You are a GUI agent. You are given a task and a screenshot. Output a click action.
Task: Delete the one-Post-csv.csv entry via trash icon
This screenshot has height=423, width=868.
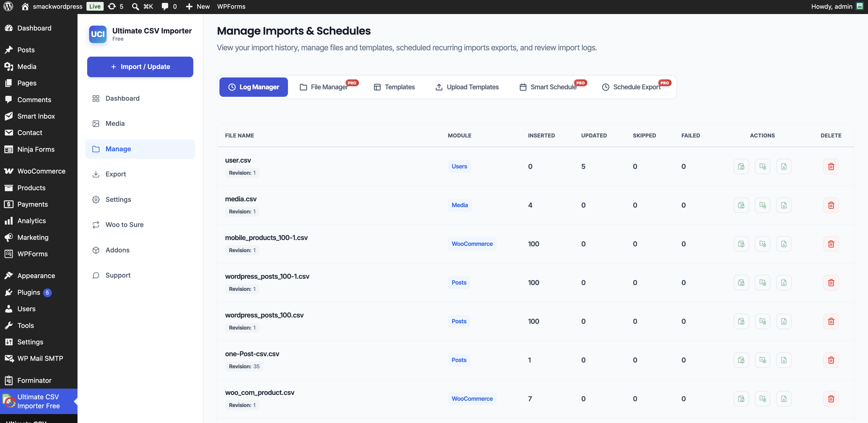point(831,360)
